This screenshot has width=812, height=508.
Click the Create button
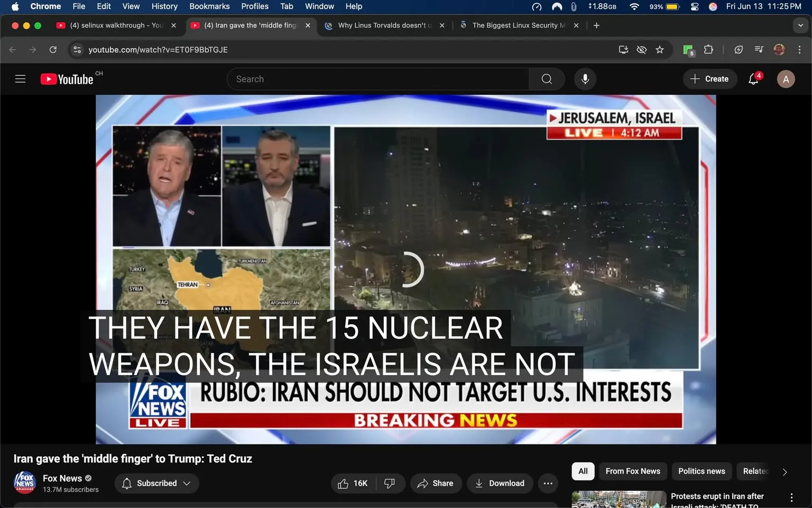tap(709, 79)
